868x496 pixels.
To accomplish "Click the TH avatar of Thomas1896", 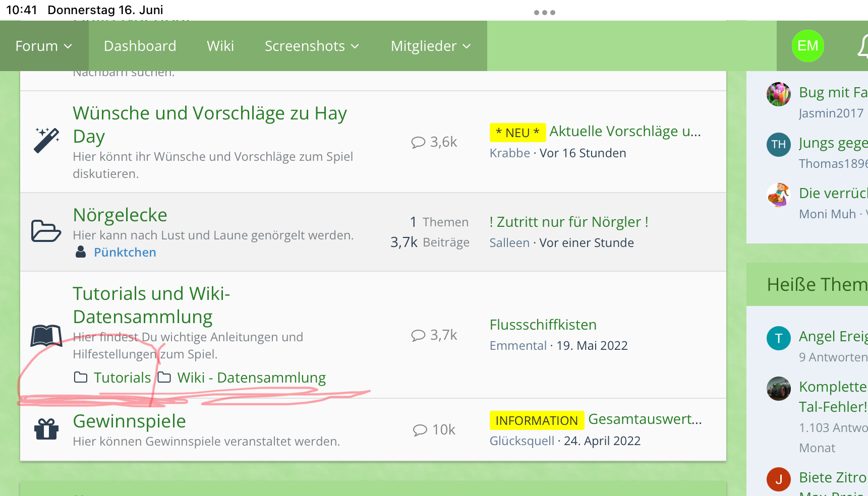I will [x=778, y=145].
